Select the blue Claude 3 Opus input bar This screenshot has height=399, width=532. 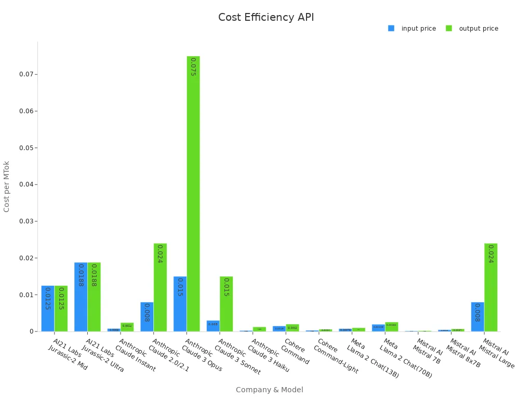pyautogui.click(x=180, y=304)
